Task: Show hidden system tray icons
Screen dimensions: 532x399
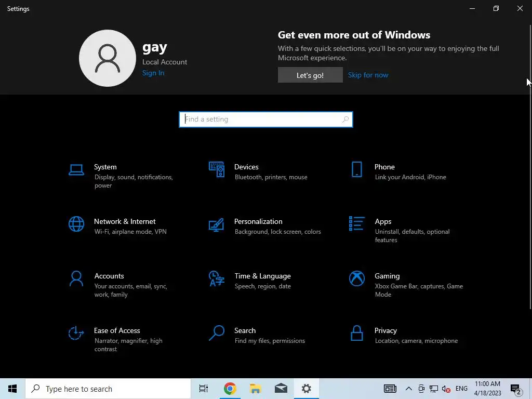Action: [x=409, y=389]
